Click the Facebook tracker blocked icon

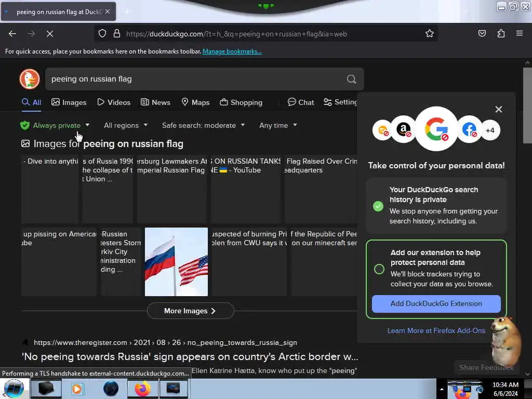click(x=470, y=129)
